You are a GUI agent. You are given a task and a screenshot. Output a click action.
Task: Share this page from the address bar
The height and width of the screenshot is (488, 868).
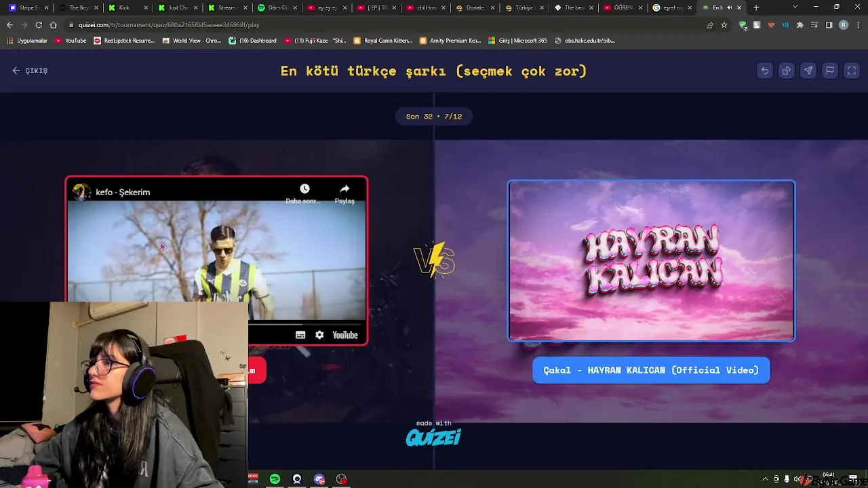coord(709,25)
